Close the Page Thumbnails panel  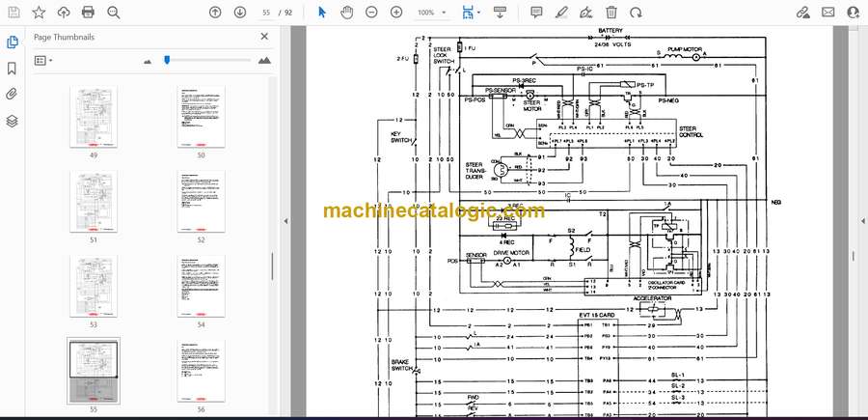(264, 36)
